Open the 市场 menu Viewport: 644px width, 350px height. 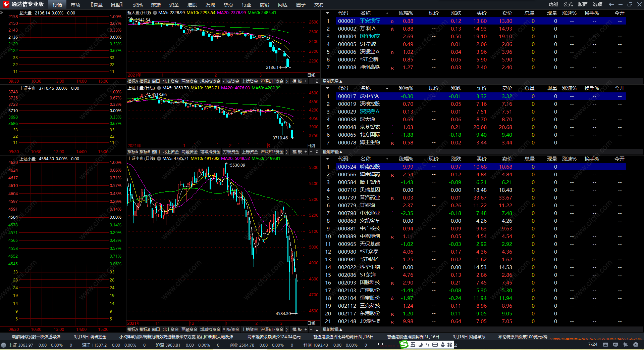75,5
